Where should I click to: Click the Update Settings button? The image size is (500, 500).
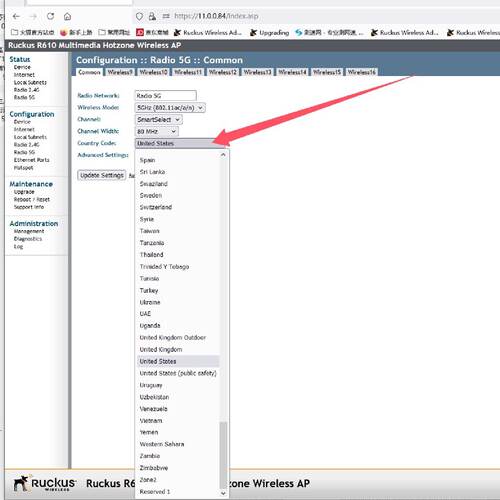coord(102,175)
